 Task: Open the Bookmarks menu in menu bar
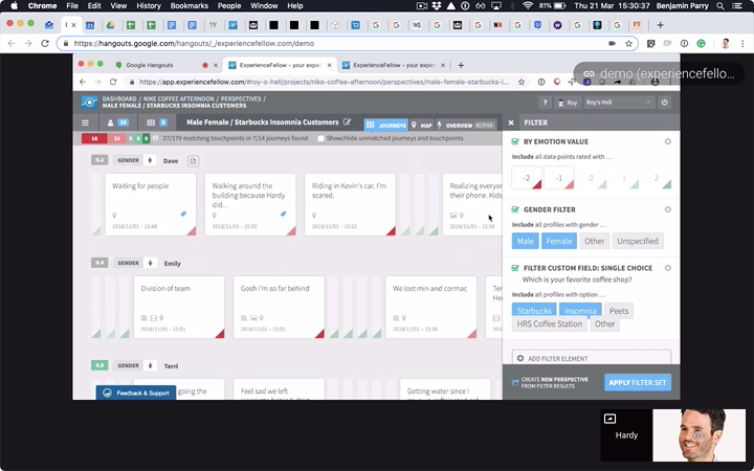(189, 6)
